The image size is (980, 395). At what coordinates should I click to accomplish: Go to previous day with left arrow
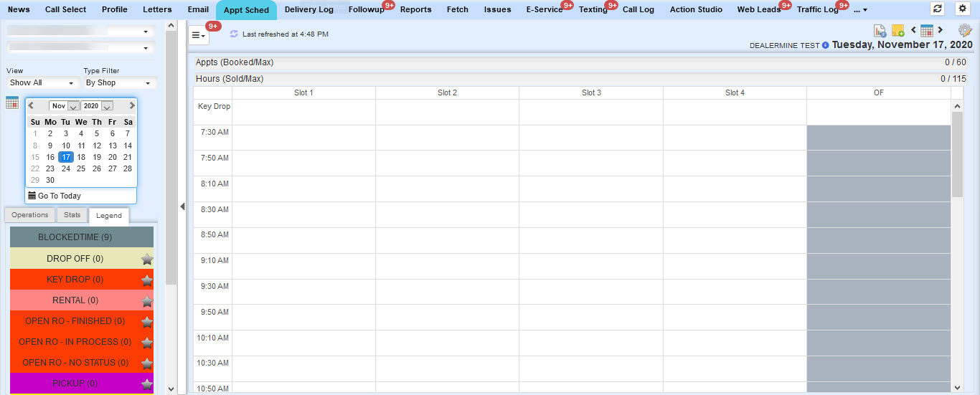(x=913, y=30)
